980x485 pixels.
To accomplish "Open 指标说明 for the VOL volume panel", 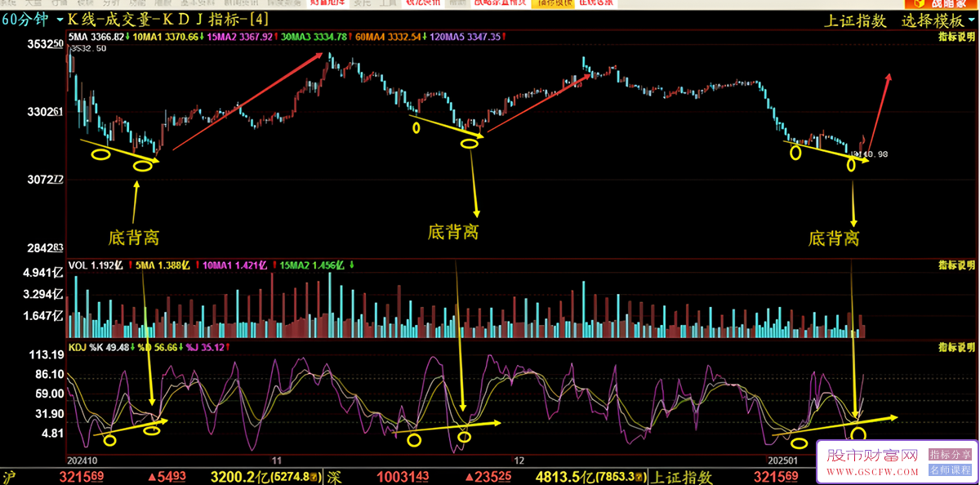I will 955,265.
